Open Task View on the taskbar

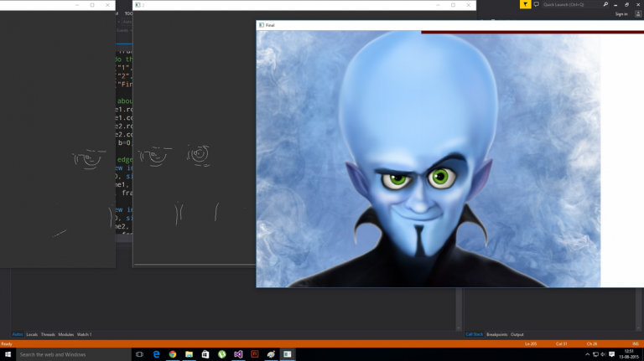(140, 354)
